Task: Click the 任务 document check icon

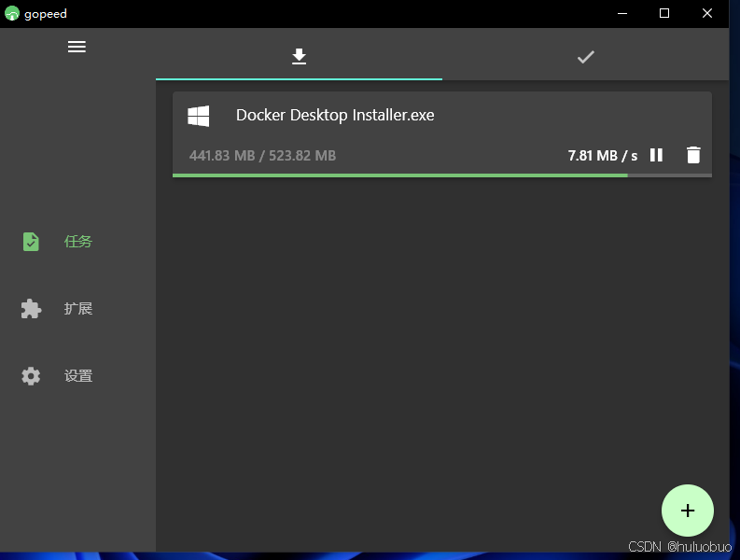Action: tap(31, 242)
